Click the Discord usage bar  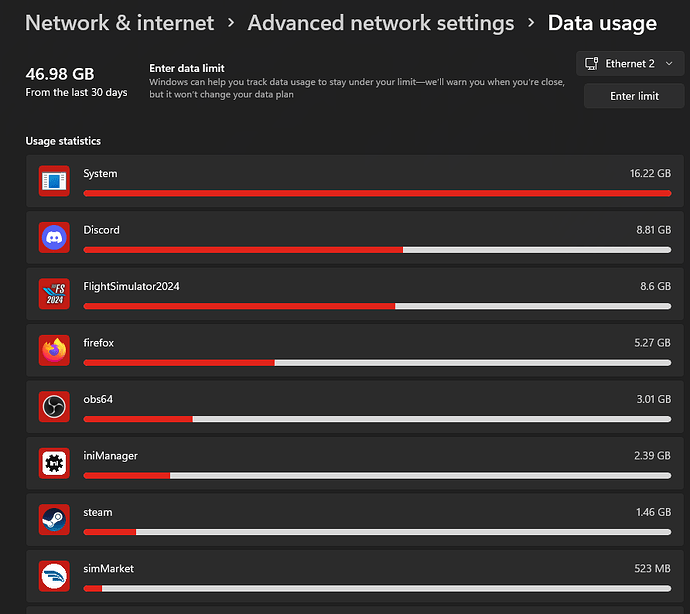click(377, 249)
